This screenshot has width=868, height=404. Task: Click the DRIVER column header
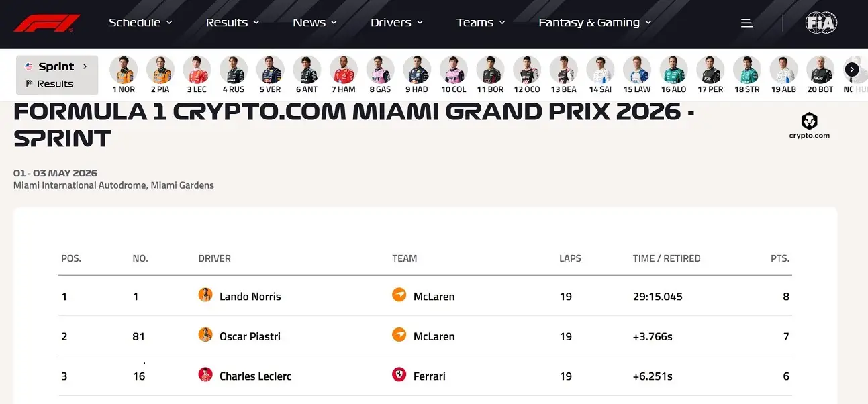(215, 258)
